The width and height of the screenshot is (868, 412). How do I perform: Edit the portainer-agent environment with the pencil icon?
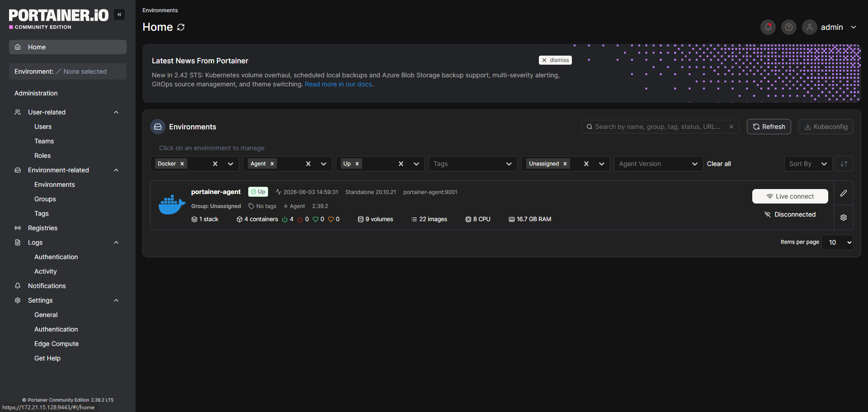pos(844,193)
